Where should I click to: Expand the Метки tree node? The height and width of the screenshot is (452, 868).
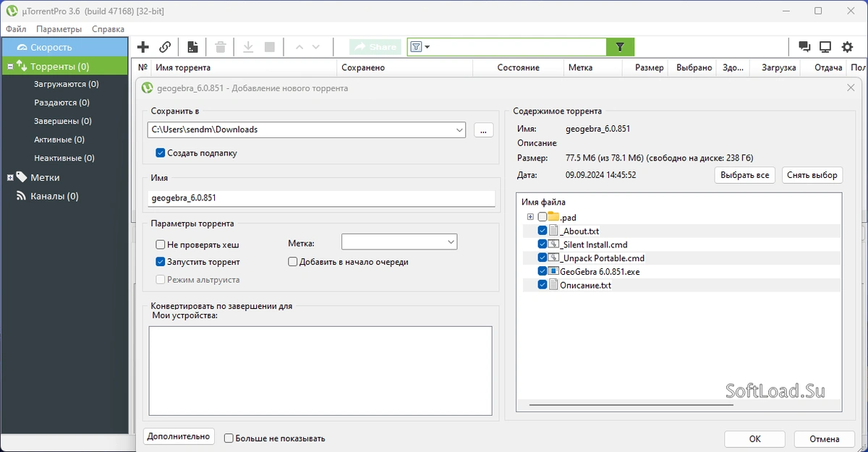click(x=10, y=177)
